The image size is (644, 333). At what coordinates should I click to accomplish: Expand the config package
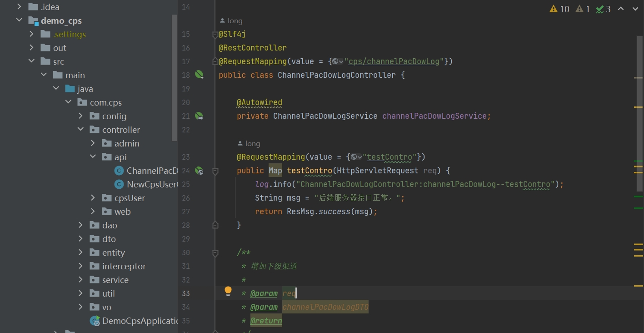(x=80, y=116)
